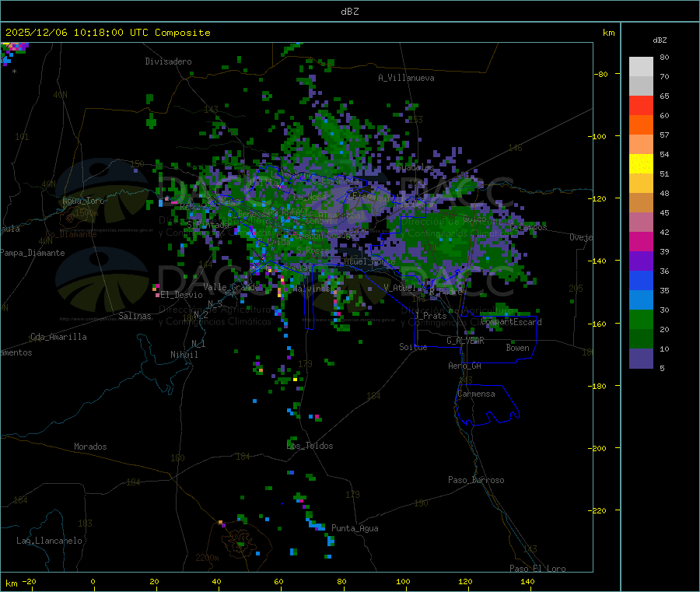Click the 'Guadales' map label

click(415, 167)
